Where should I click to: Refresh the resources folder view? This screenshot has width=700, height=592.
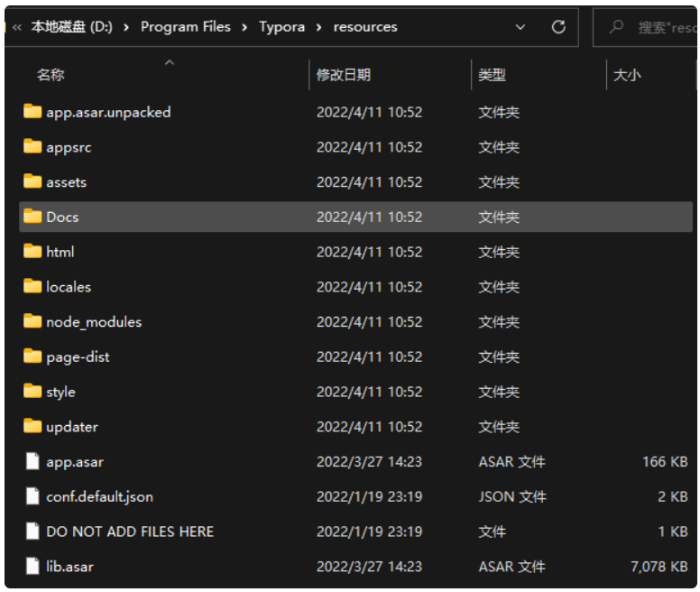click(x=558, y=27)
